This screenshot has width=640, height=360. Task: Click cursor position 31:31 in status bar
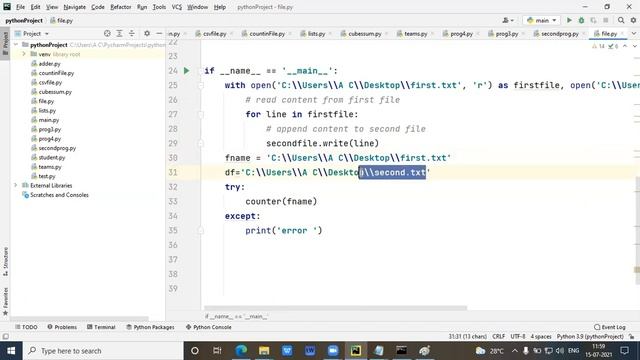pyautogui.click(x=468, y=337)
